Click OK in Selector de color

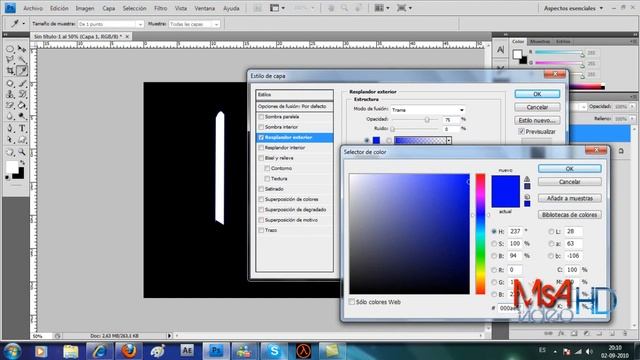pyautogui.click(x=569, y=169)
